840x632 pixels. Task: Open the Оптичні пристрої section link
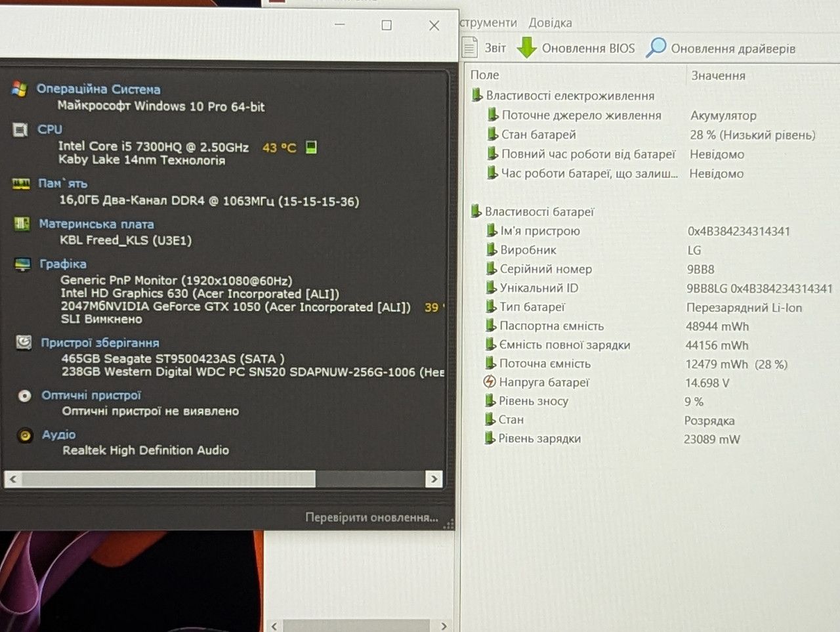91,395
